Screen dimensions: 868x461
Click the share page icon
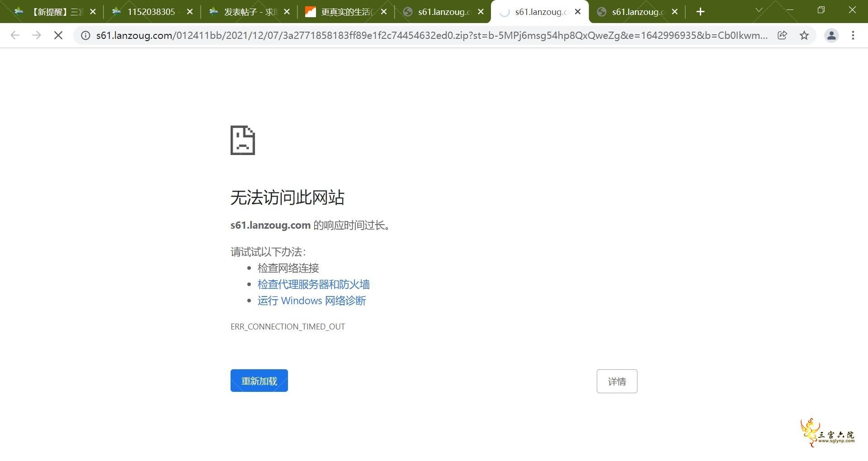[782, 35]
